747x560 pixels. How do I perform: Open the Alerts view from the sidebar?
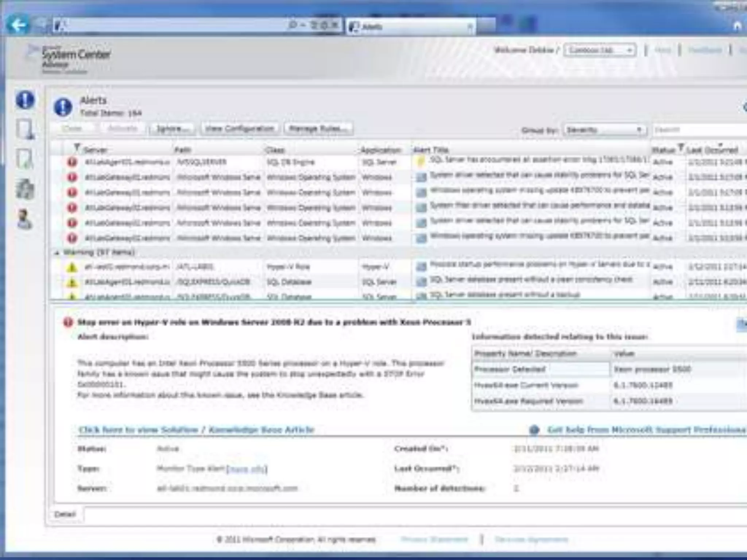click(x=25, y=100)
